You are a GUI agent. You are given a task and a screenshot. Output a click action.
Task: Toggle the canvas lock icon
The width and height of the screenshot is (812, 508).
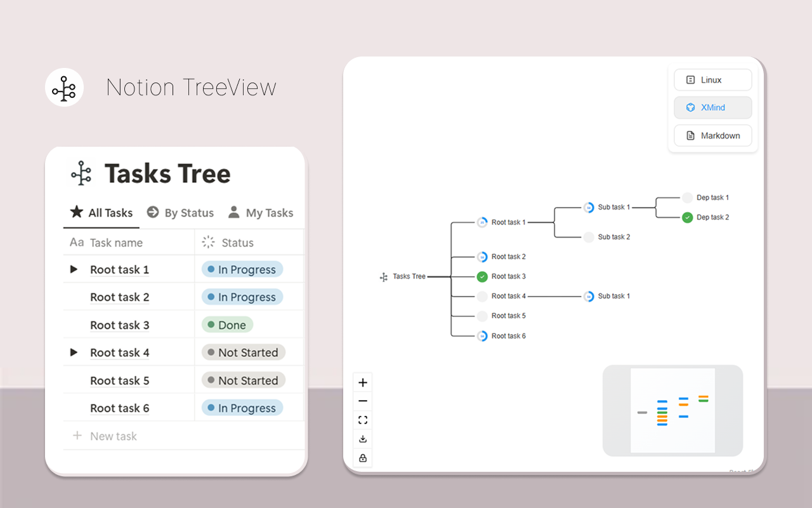pos(363,458)
